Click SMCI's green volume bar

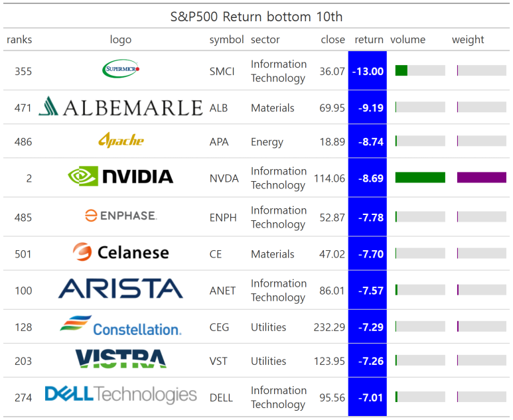point(401,70)
